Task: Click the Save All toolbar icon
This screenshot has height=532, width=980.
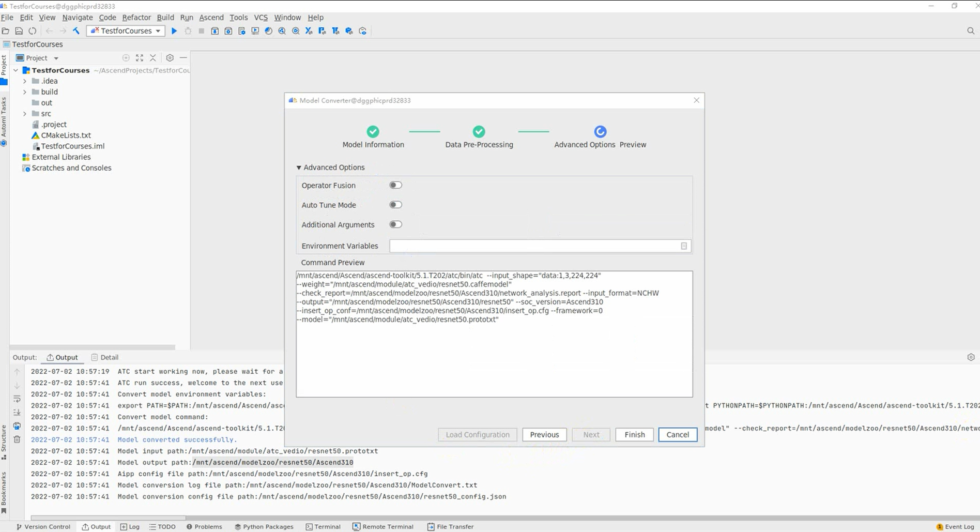Action: (19, 31)
